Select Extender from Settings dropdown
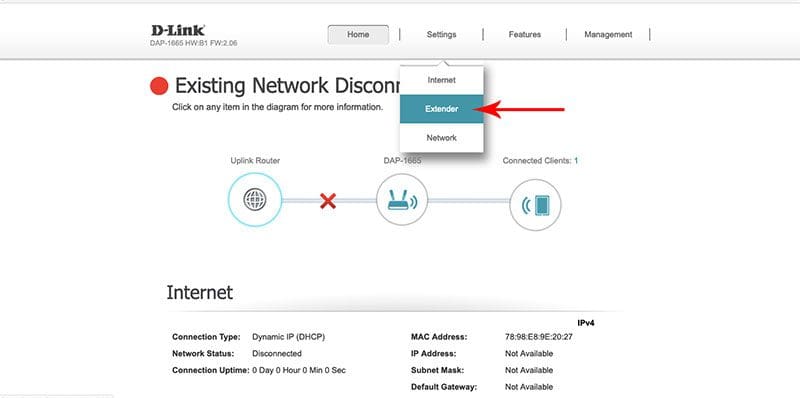This screenshot has width=800, height=398. (x=441, y=109)
